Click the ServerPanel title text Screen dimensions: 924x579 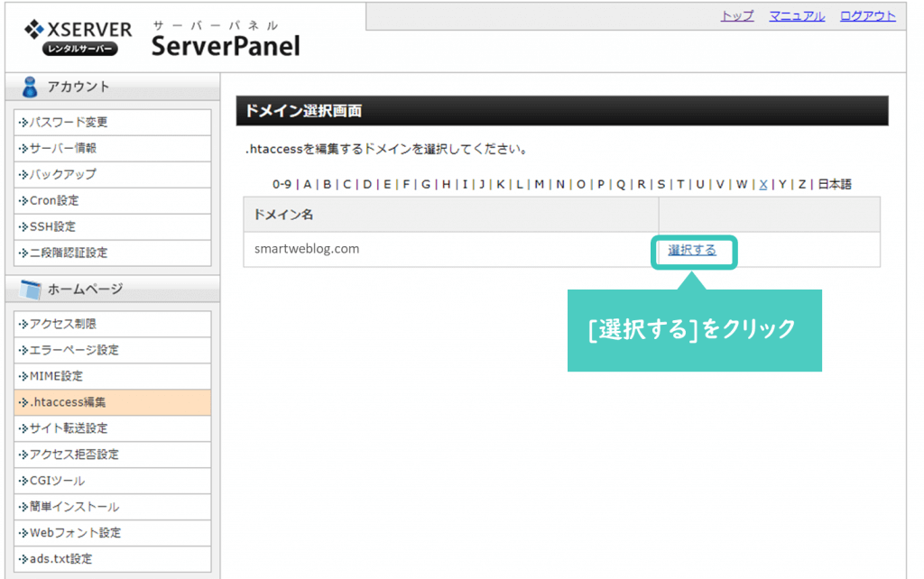[x=226, y=46]
